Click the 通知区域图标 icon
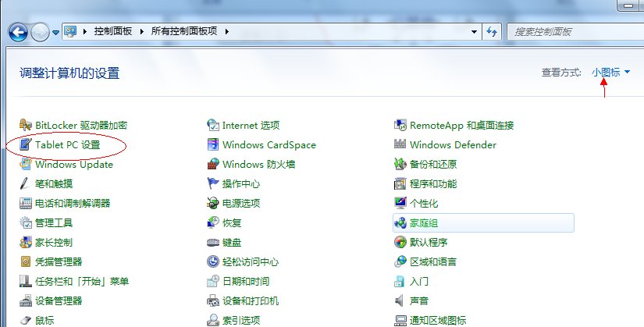644x327 pixels. [400, 320]
